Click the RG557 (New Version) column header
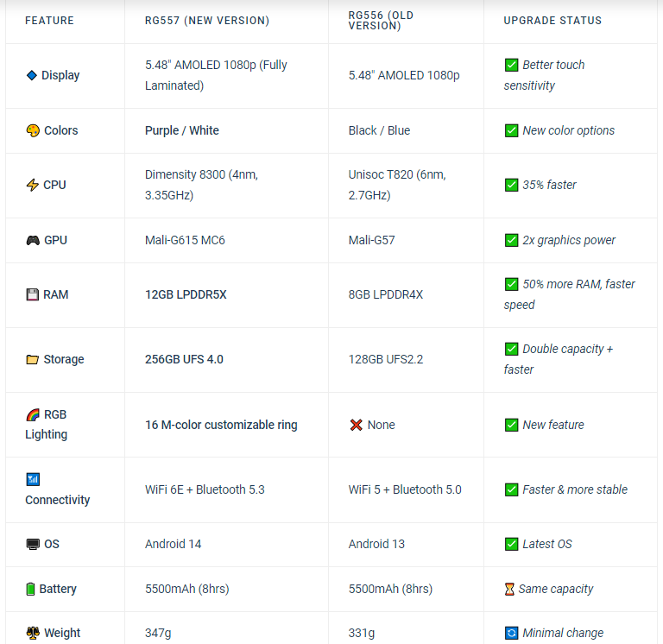Viewport: 663px width, 644px height. [x=207, y=21]
